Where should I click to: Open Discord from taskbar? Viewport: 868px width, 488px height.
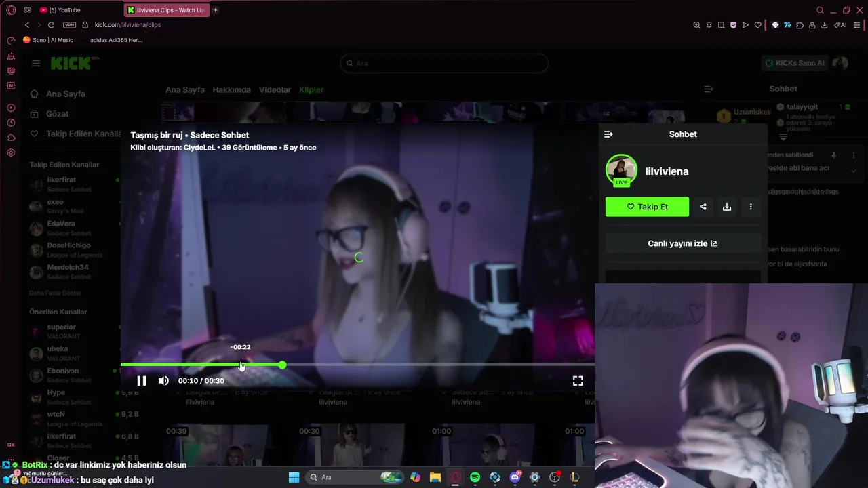pyautogui.click(x=515, y=477)
